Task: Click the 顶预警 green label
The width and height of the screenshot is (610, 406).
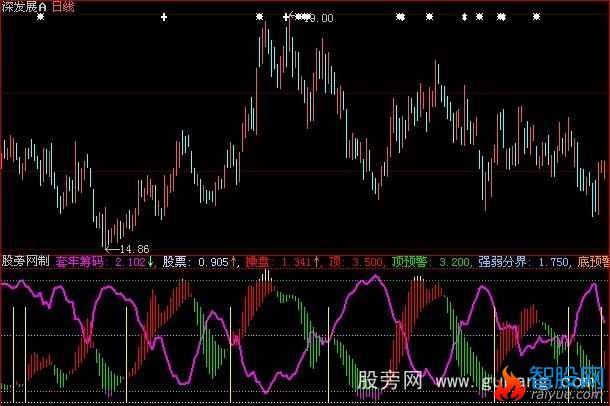Action: 410,262
